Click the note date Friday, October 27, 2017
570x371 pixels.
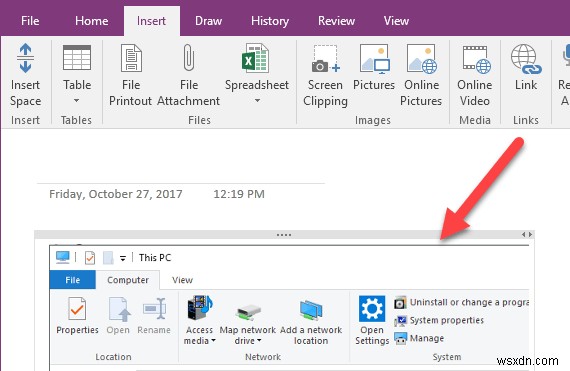[x=116, y=194]
